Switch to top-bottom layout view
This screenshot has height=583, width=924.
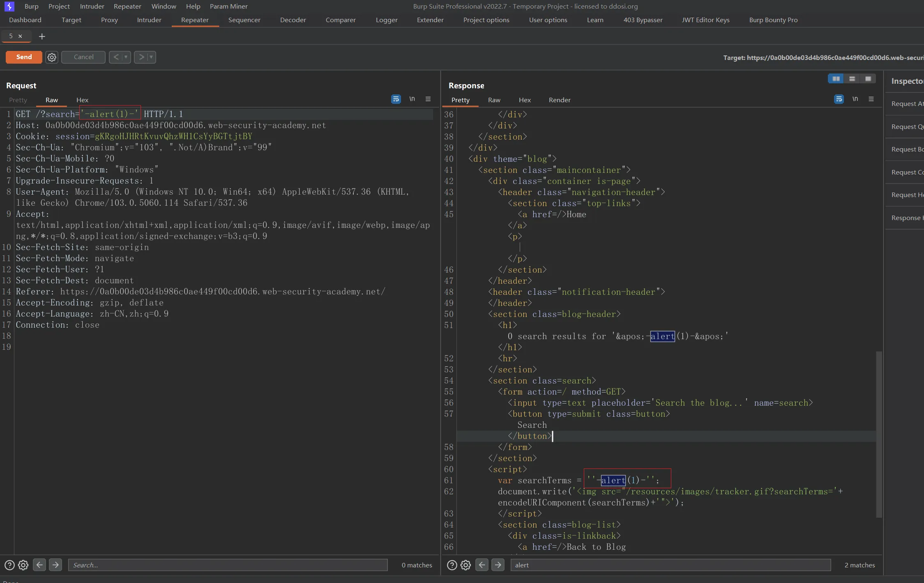852,78
